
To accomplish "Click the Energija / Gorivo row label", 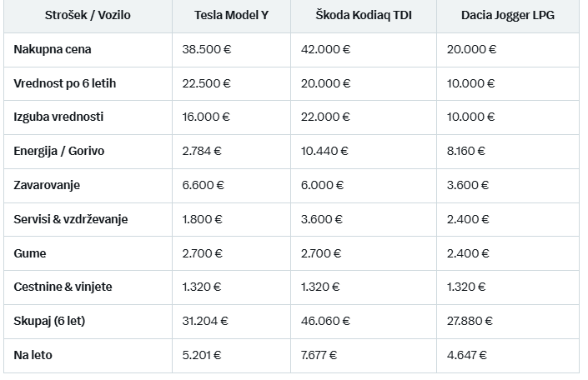I will (59, 151).
